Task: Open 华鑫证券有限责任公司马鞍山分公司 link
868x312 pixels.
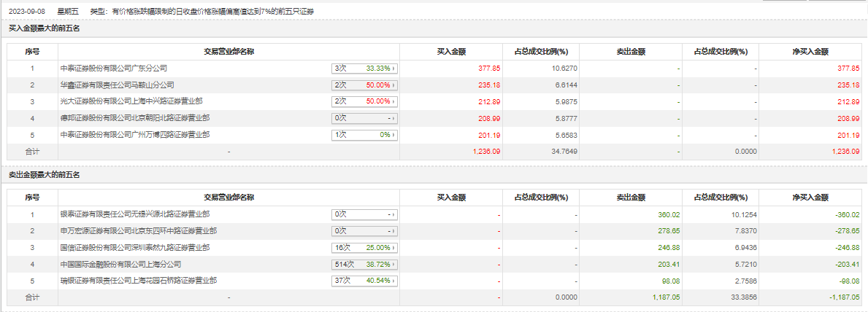Action: tap(117, 85)
